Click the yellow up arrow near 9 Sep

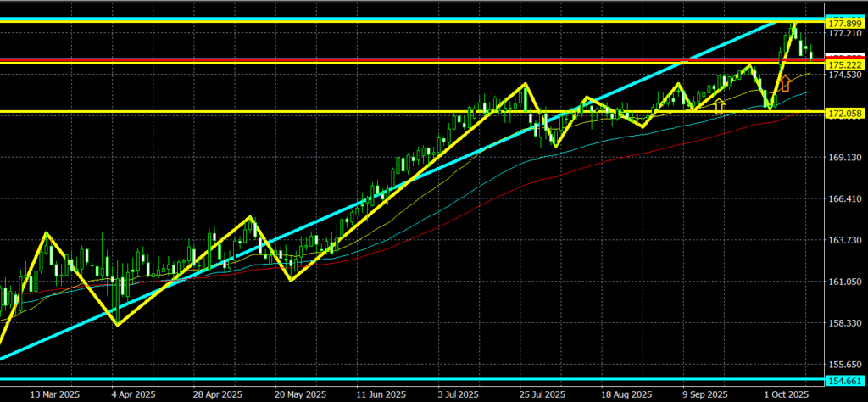(720, 106)
